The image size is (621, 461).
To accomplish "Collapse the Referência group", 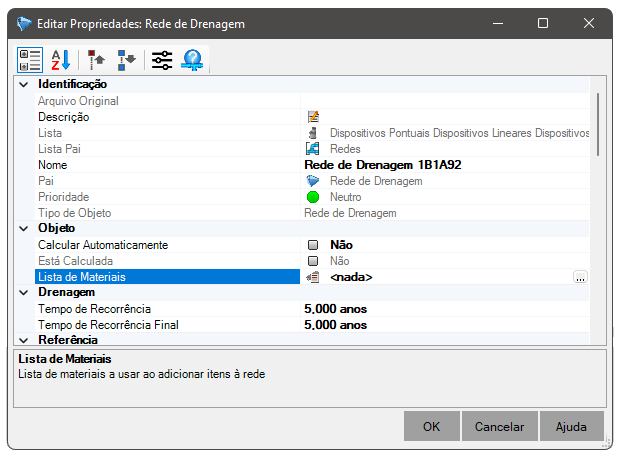I will [24, 341].
